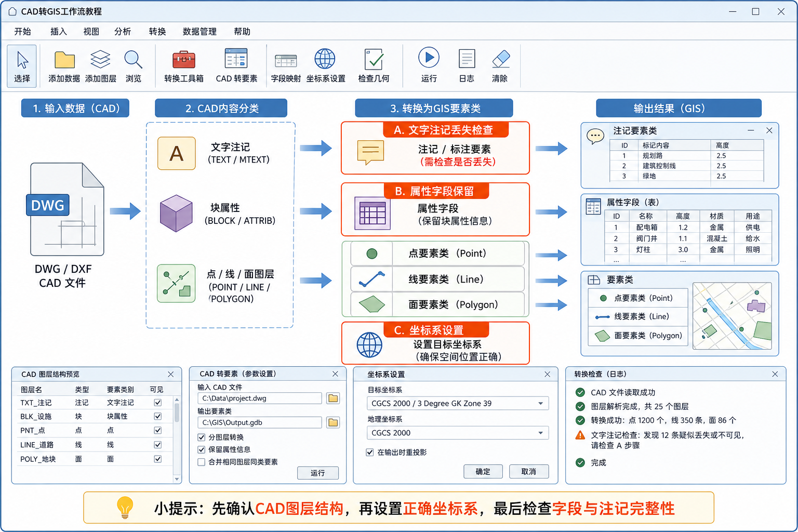Click the 属性字段（表）panel icon
The height and width of the screenshot is (532, 798).
tap(593, 206)
